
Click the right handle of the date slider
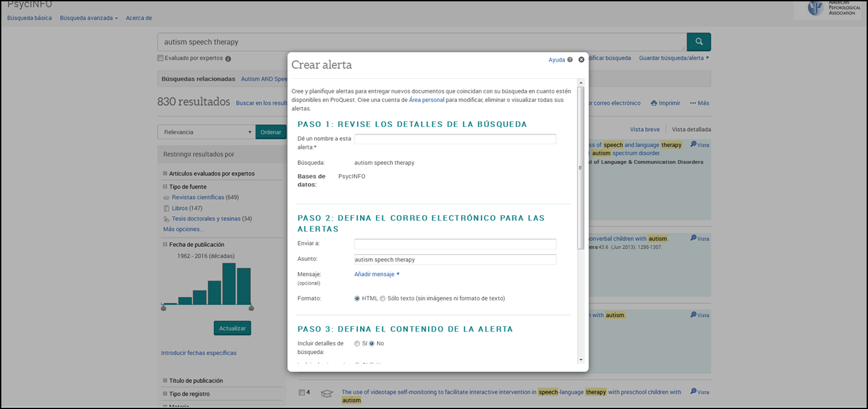pyautogui.click(x=251, y=308)
